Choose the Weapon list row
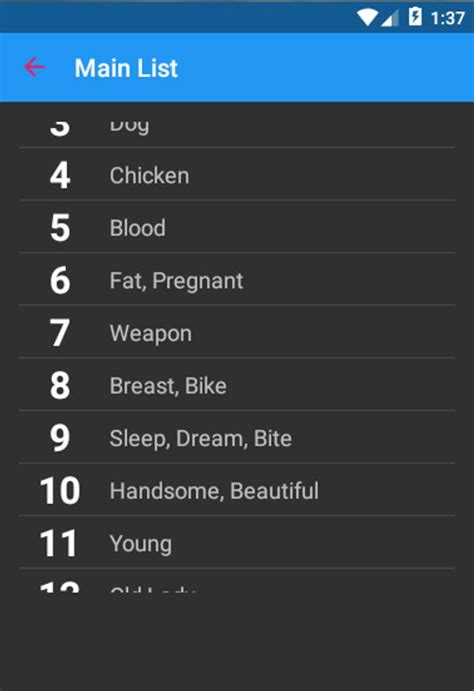 pos(237,332)
